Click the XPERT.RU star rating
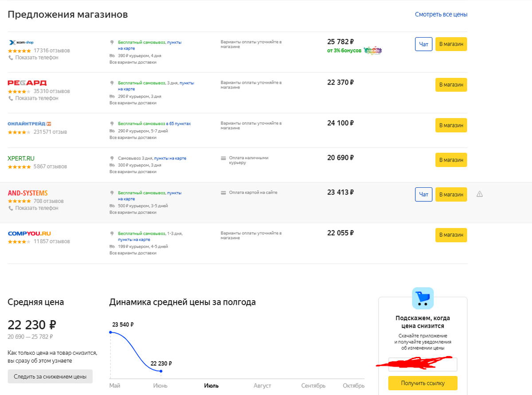This screenshot has height=395, width=532. tap(20, 167)
